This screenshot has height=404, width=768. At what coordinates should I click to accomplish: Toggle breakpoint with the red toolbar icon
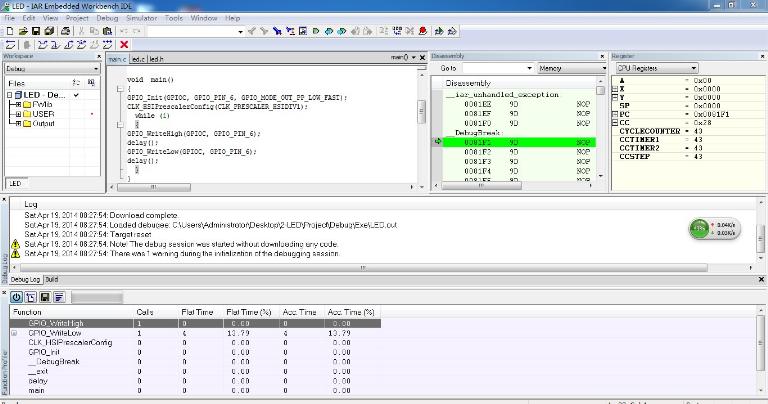pos(423,31)
